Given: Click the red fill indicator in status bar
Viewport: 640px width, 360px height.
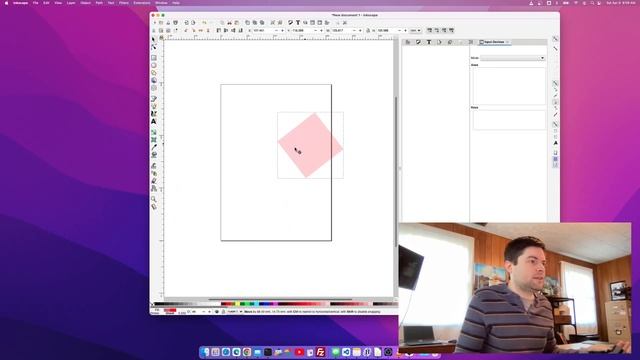Looking at the screenshot, I should click(x=170, y=310).
